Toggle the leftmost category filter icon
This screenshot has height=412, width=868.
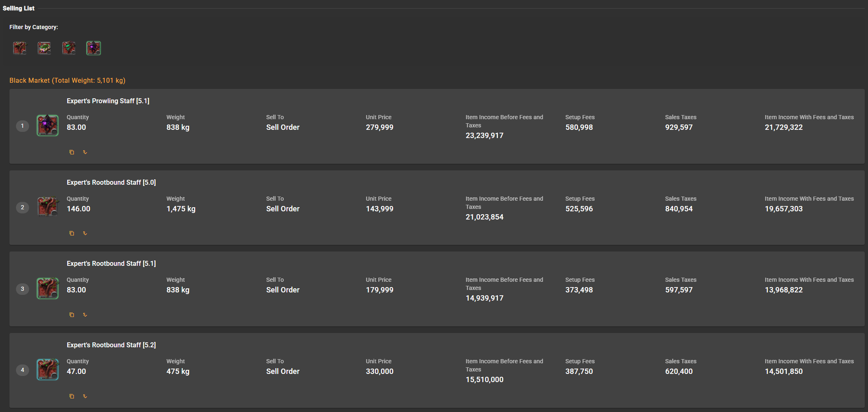tap(20, 48)
